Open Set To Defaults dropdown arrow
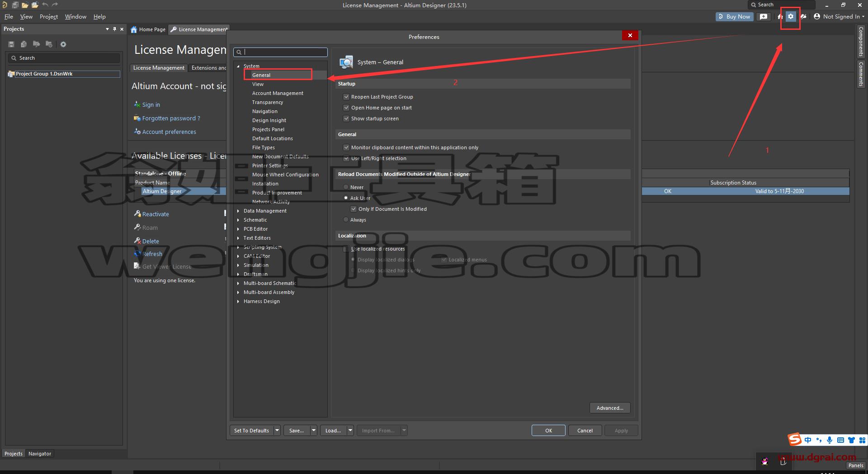The width and height of the screenshot is (868, 474). tap(277, 431)
